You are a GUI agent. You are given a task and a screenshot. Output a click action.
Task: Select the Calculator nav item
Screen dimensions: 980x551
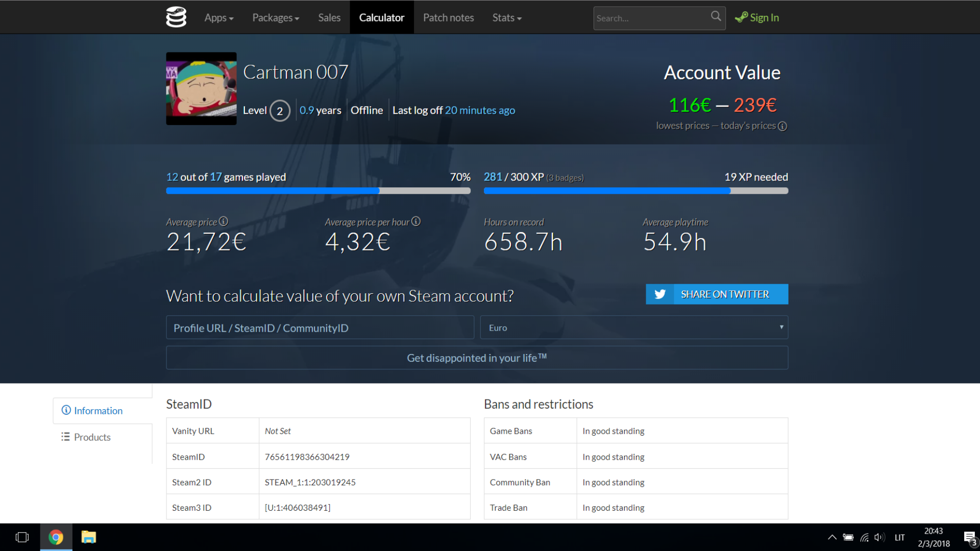pyautogui.click(x=382, y=17)
